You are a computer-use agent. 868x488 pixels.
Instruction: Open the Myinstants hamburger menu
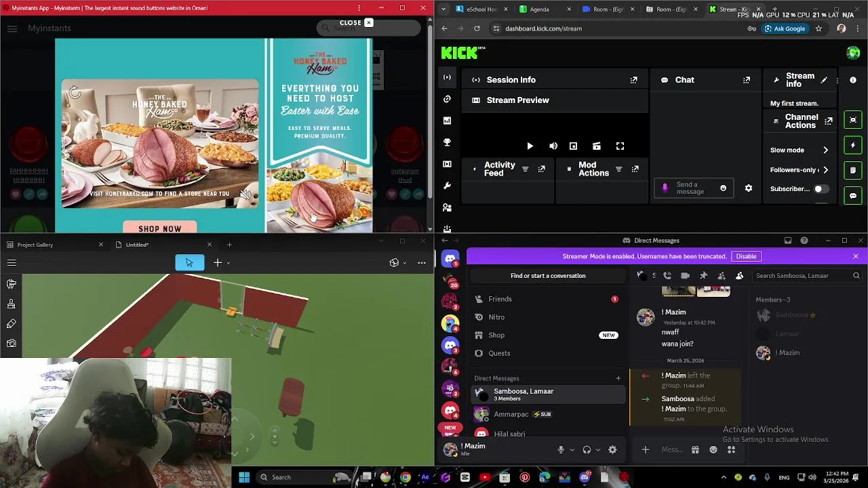point(12,28)
